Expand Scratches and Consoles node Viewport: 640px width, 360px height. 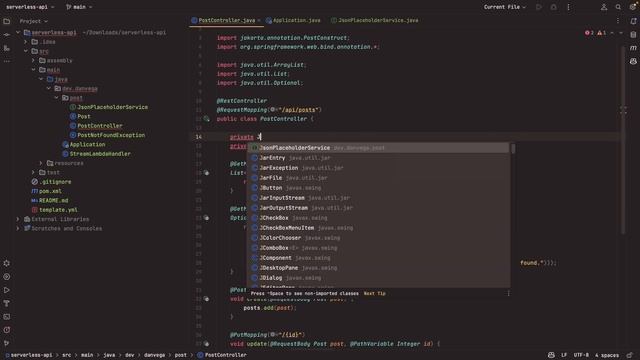[x=18, y=229]
